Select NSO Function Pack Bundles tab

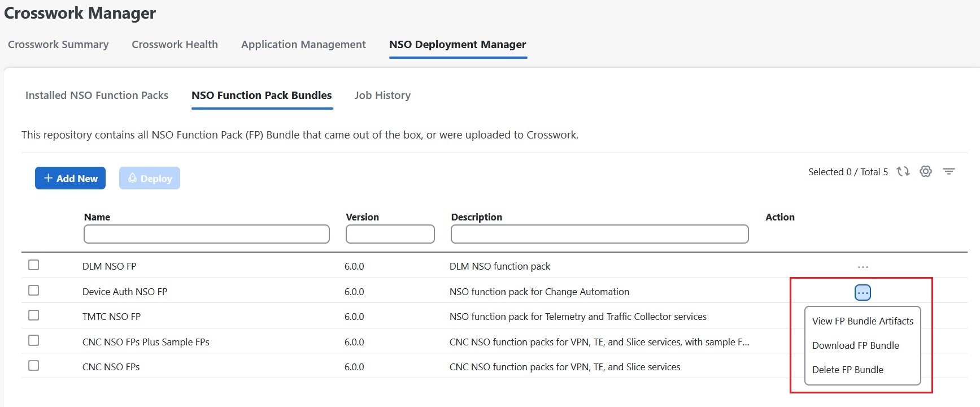(262, 95)
